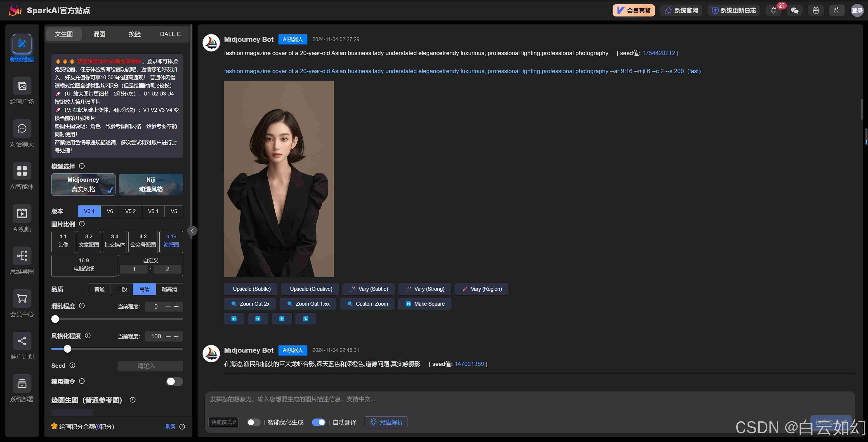Open the 绘画广场 gallery sidebar icon
The height and width of the screenshot is (442, 868).
(22, 86)
